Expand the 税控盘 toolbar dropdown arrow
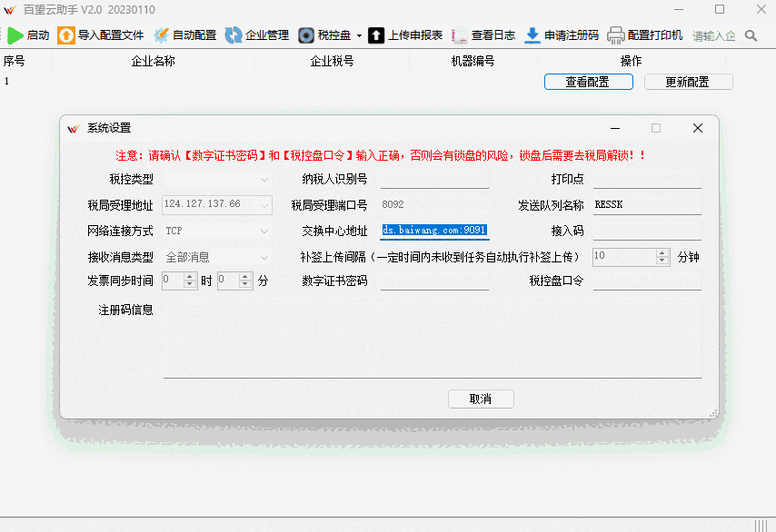 point(359,35)
